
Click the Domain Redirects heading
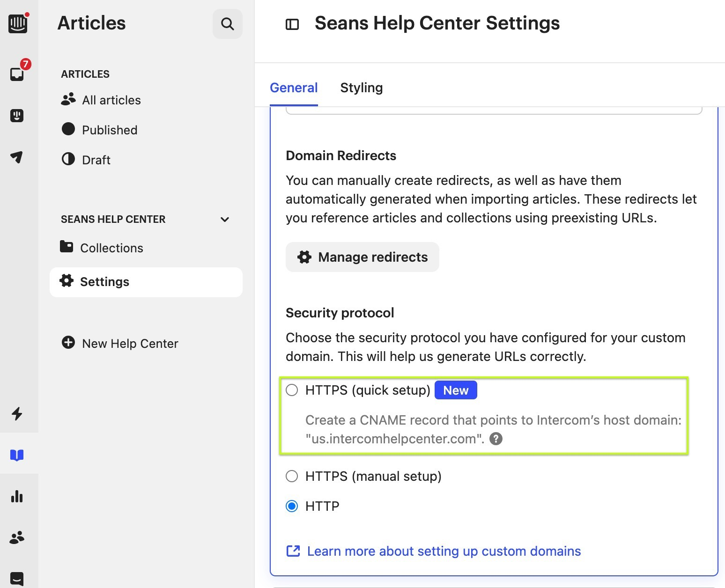341,155
